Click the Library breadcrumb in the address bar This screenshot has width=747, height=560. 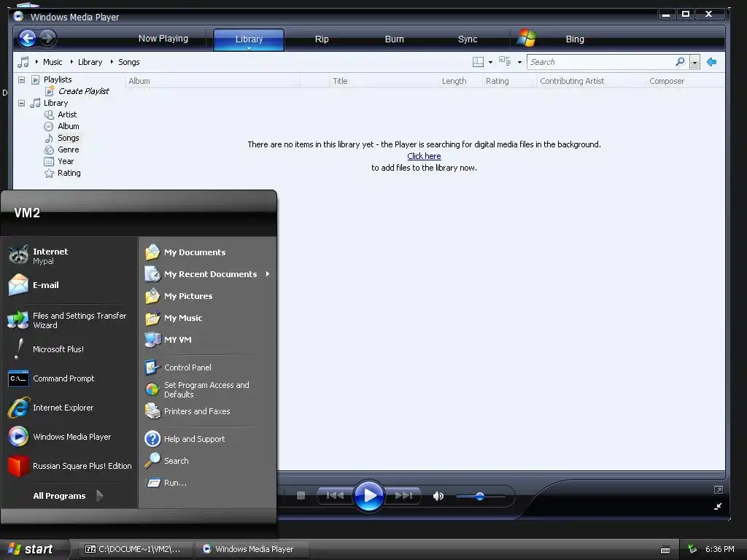90,62
